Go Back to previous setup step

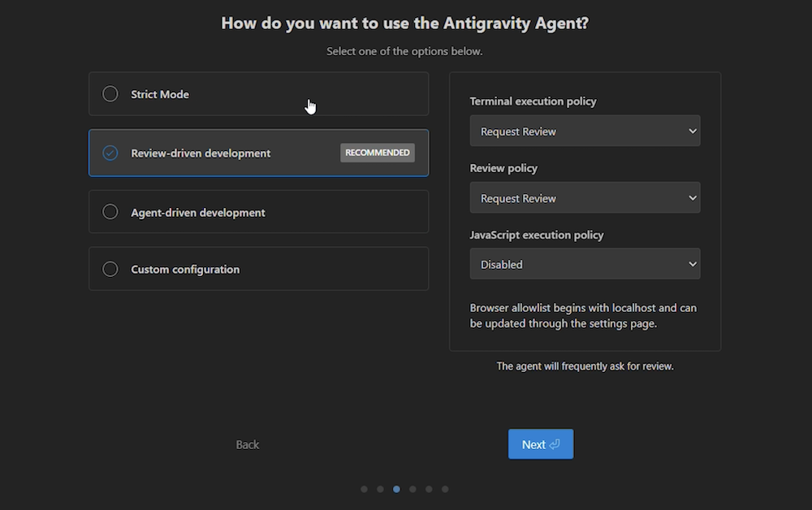248,444
